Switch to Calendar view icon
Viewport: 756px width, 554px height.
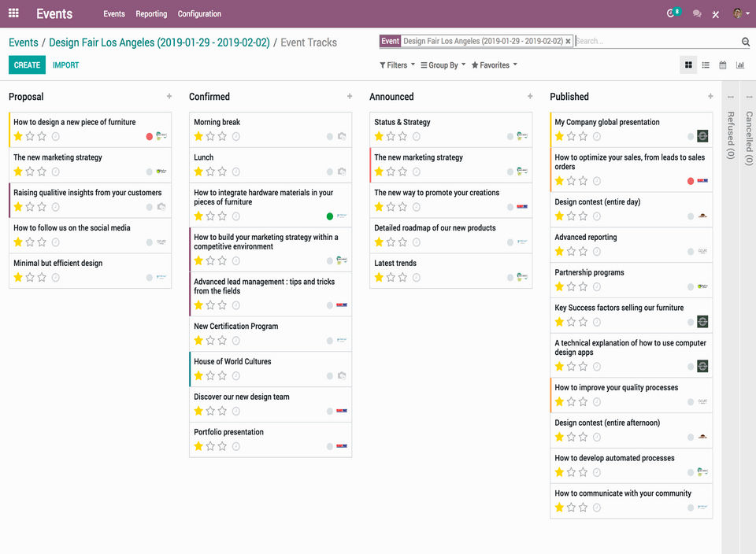coord(723,65)
